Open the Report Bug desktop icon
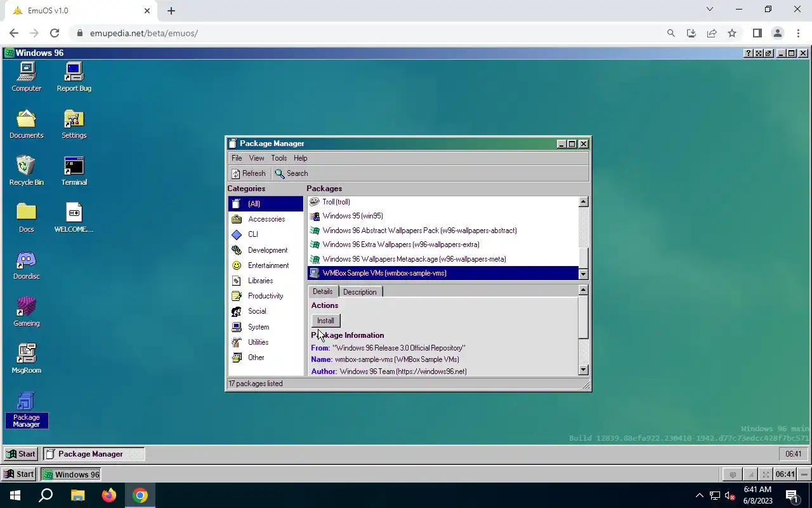This screenshot has height=508, width=812. pos(74,77)
